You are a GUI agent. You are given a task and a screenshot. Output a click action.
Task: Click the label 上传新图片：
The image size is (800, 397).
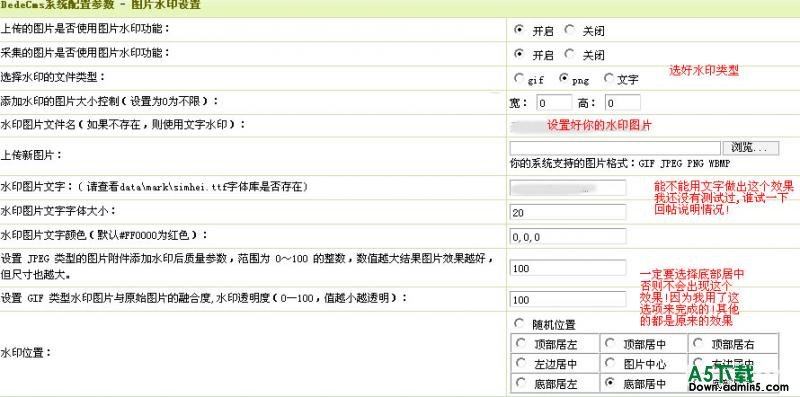[32, 155]
